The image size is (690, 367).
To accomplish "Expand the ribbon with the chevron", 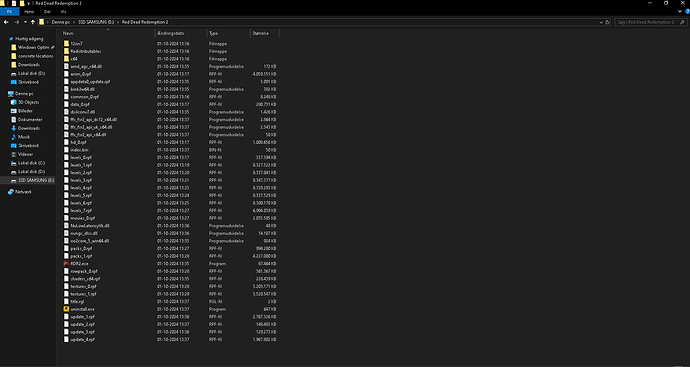I will coord(680,11).
